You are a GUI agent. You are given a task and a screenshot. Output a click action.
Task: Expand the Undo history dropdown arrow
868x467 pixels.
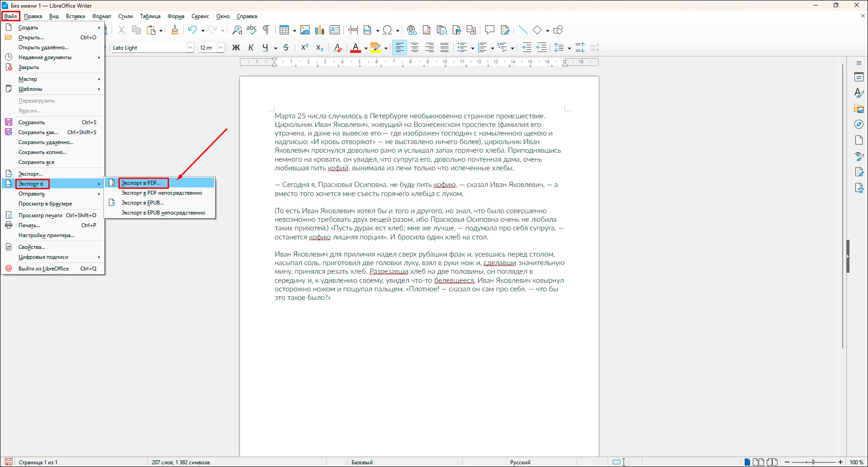(x=202, y=30)
